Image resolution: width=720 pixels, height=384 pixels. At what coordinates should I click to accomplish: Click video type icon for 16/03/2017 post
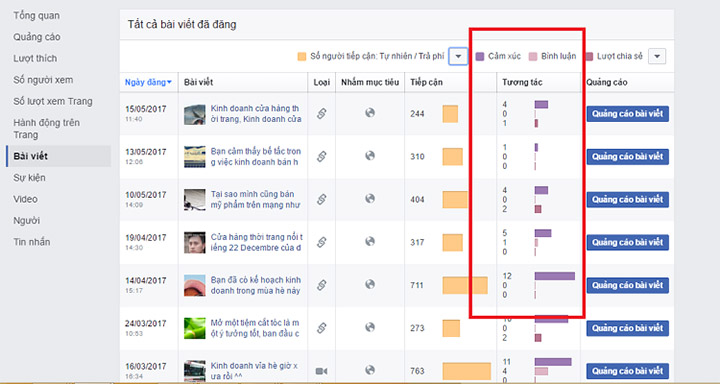(321, 371)
